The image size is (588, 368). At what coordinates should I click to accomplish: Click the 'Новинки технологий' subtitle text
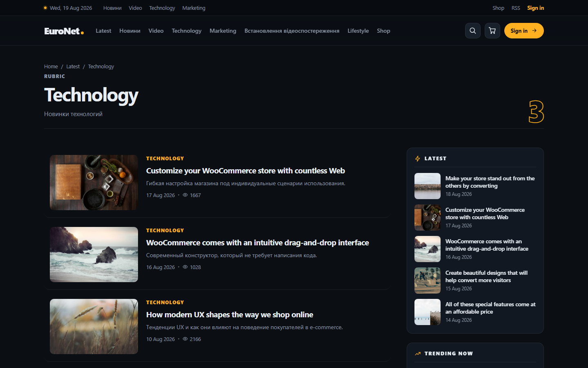point(73,114)
